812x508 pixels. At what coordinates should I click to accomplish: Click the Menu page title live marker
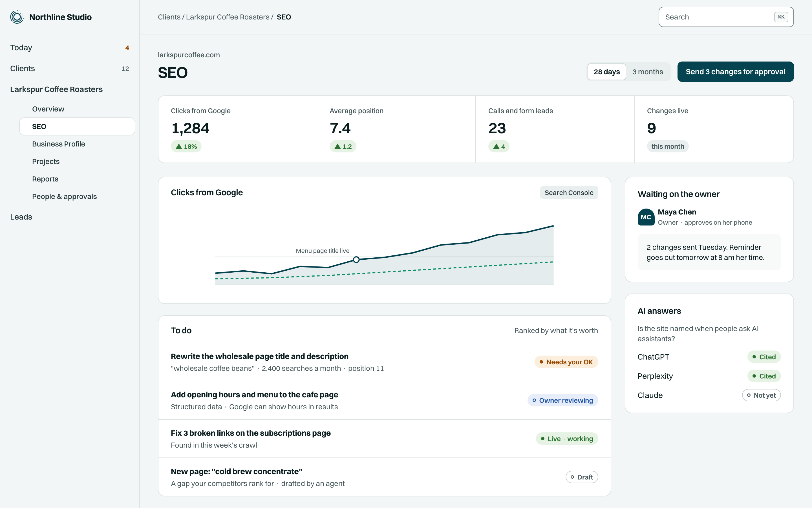(356, 259)
